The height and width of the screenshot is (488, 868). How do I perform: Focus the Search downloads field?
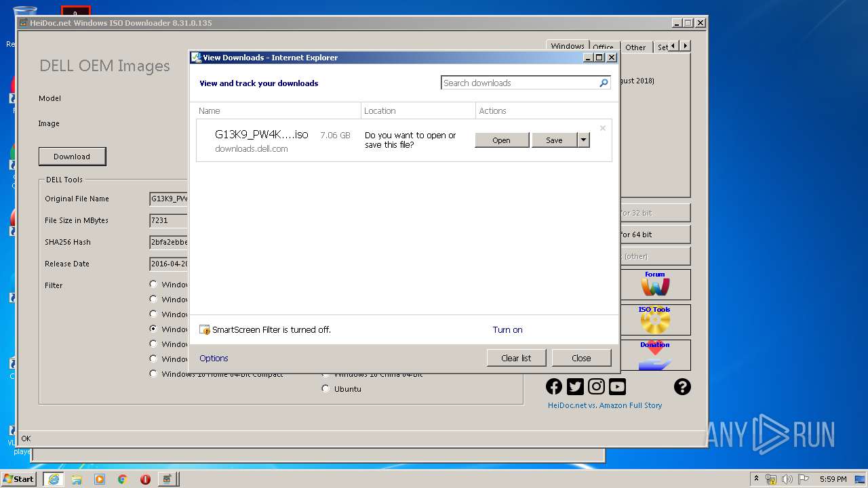(520, 83)
